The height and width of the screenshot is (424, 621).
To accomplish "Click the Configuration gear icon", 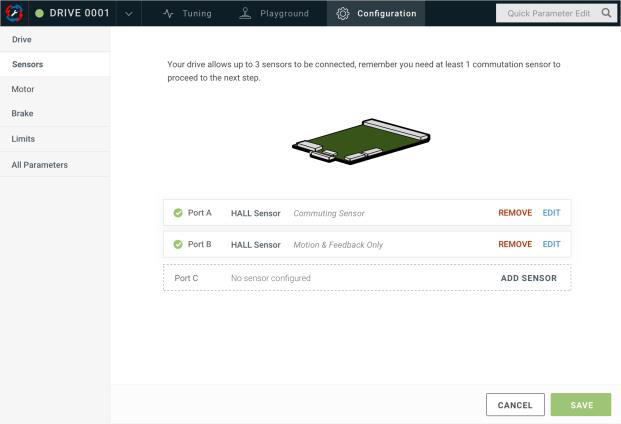I will [x=343, y=14].
